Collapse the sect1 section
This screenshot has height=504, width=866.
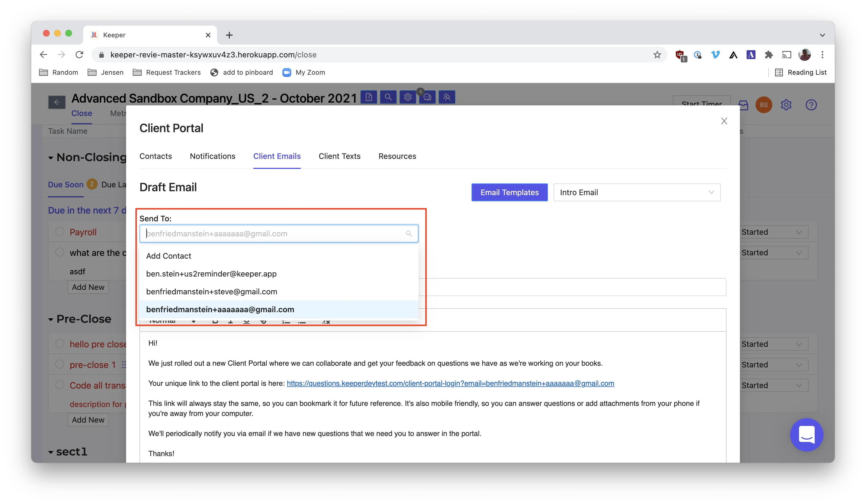[x=51, y=452]
